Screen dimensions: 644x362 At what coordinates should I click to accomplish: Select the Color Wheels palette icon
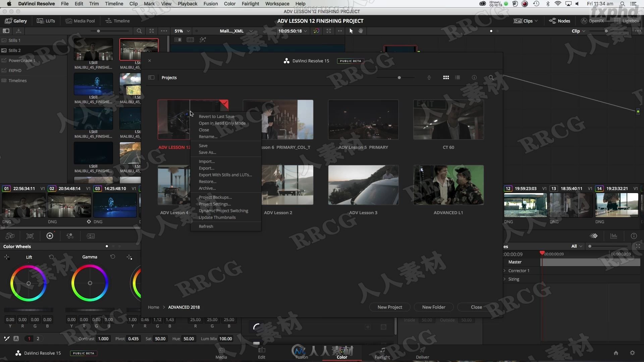[x=50, y=236]
